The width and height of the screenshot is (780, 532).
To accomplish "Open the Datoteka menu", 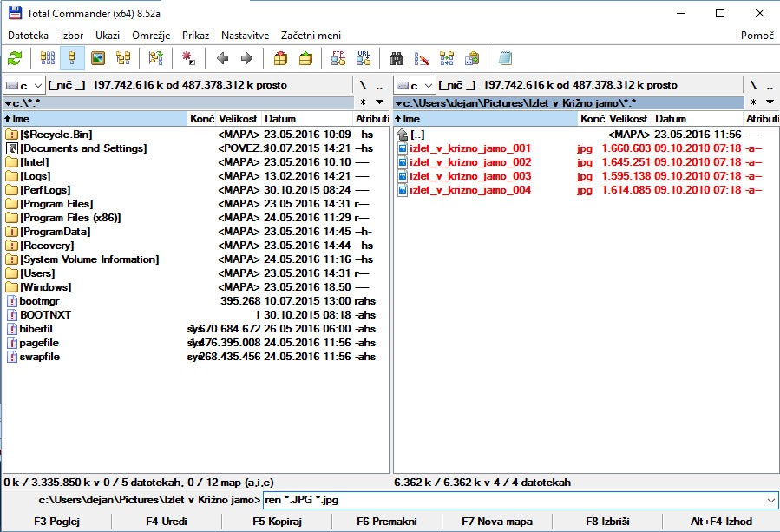I will coord(28,36).
